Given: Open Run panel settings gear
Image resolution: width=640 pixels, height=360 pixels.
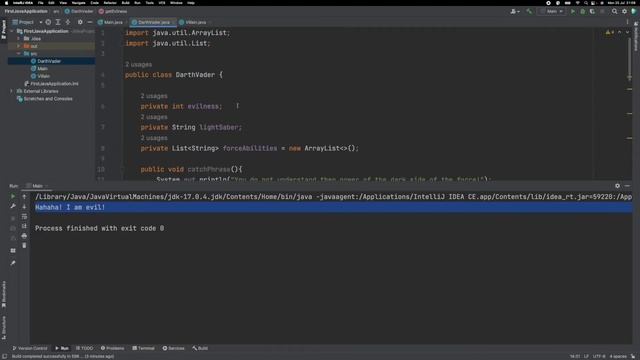Looking at the screenshot, I should tap(618, 186).
